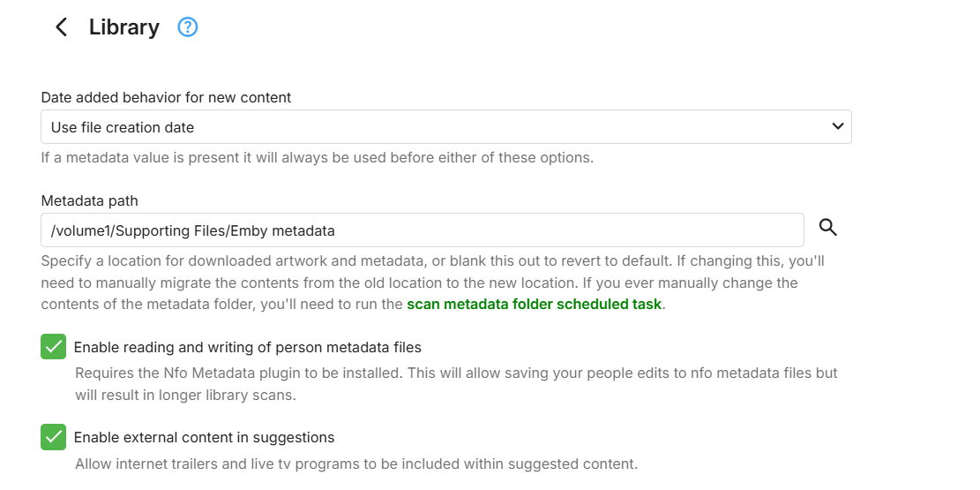Viewport: 980px width, 490px height.
Task: Uncheck the external content in suggestions checkbox
Action: (54, 437)
